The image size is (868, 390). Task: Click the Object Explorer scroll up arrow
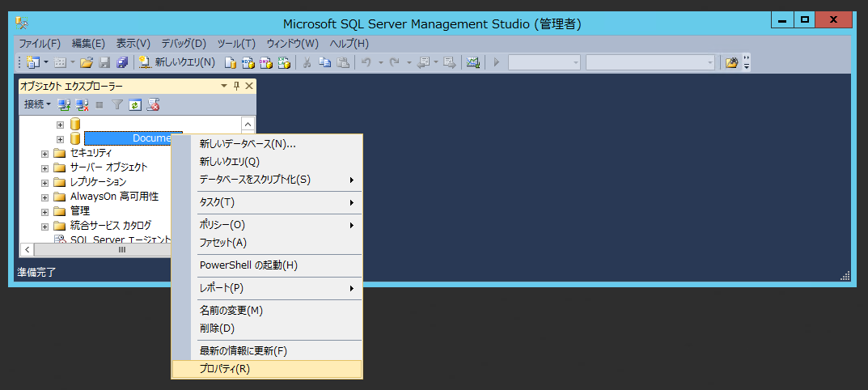pos(248,124)
